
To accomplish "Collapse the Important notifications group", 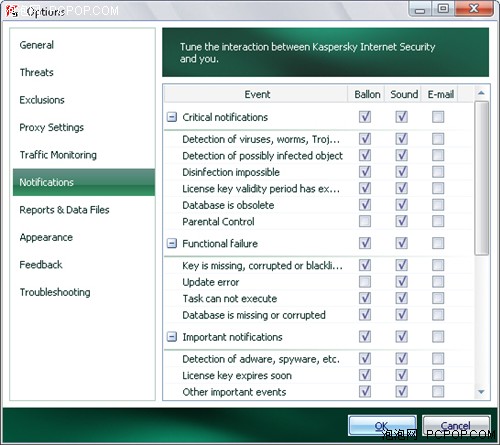I will [172, 337].
